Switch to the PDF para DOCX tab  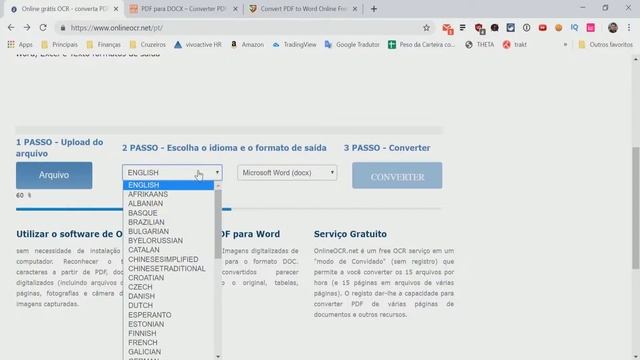pos(183,9)
